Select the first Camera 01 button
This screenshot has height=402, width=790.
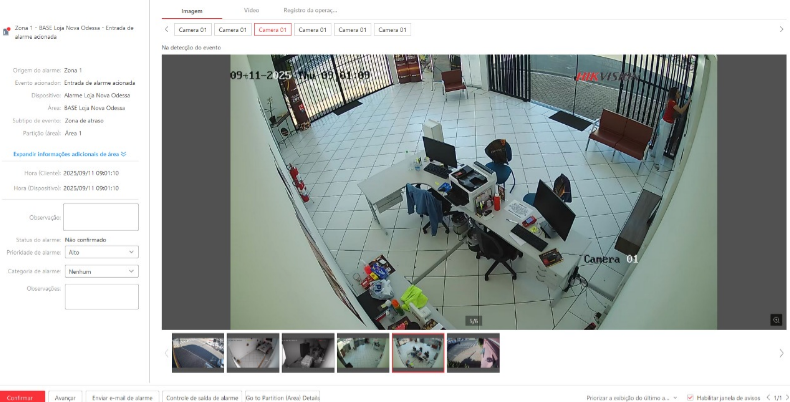coord(193,30)
